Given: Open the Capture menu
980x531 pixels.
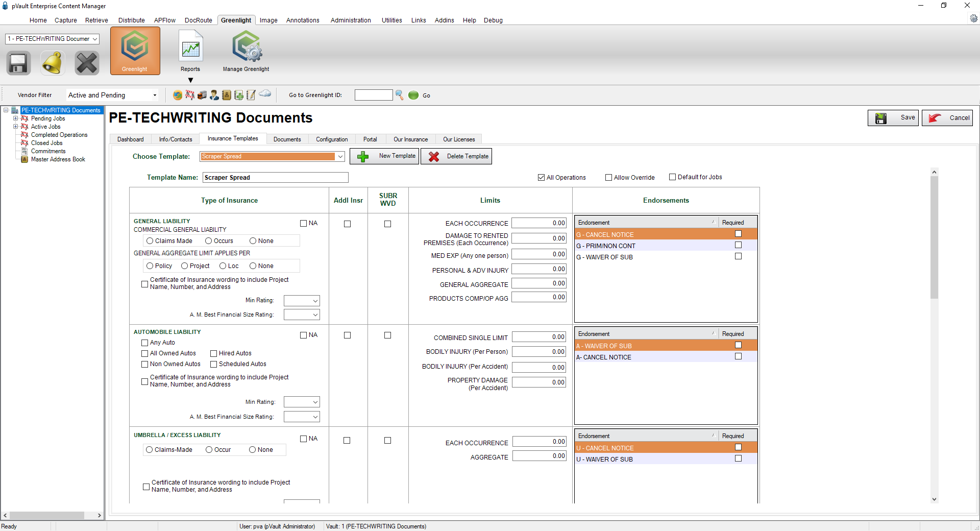Looking at the screenshot, I should pos(66,20).
